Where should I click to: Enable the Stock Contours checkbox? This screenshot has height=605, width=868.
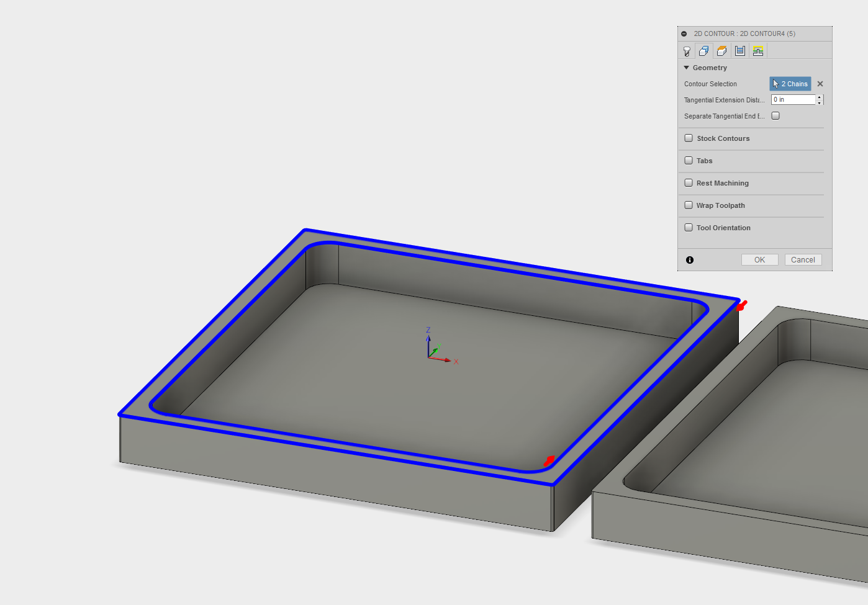(689, 138)
